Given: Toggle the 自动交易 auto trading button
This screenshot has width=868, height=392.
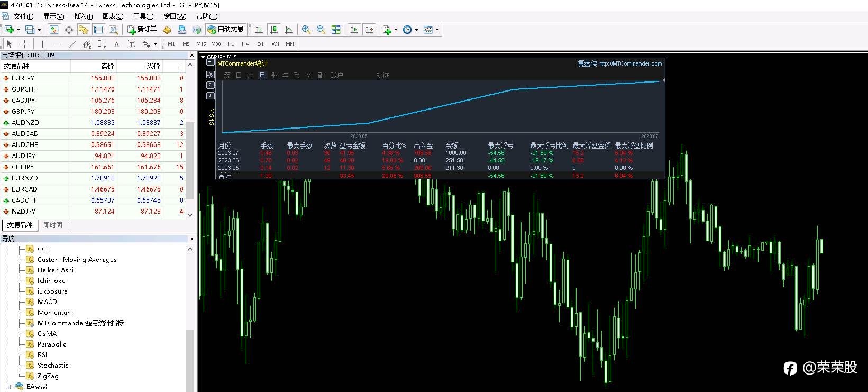Looking at the screenshot, I should [226, 30].
